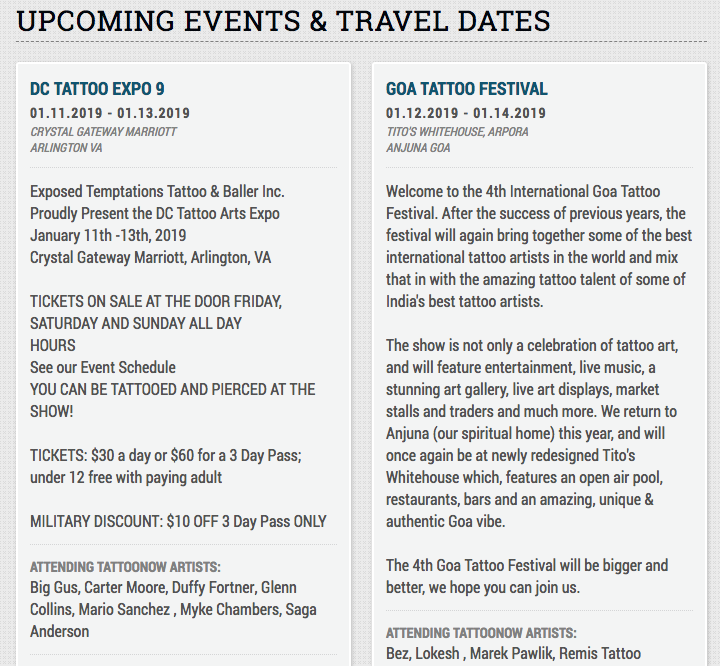Click the Upcoming Events & Travel Dates heading
The image size is (720, 666).
pos(283,20)
